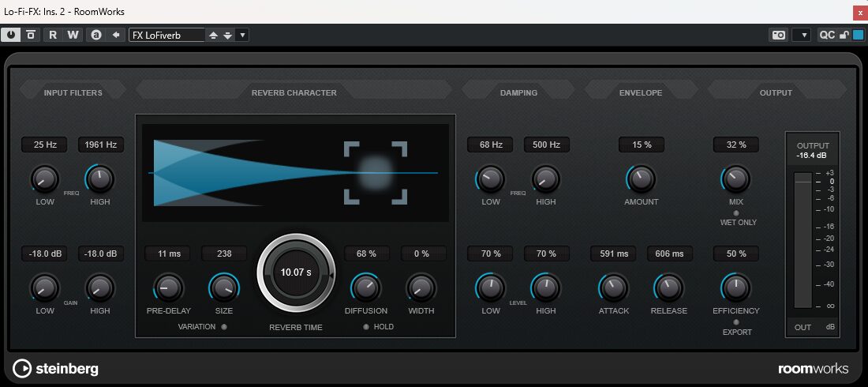This screenshot has width=868, height=387.
Task: Load the previous preset with up arrow
Action: tap(212, 35)
